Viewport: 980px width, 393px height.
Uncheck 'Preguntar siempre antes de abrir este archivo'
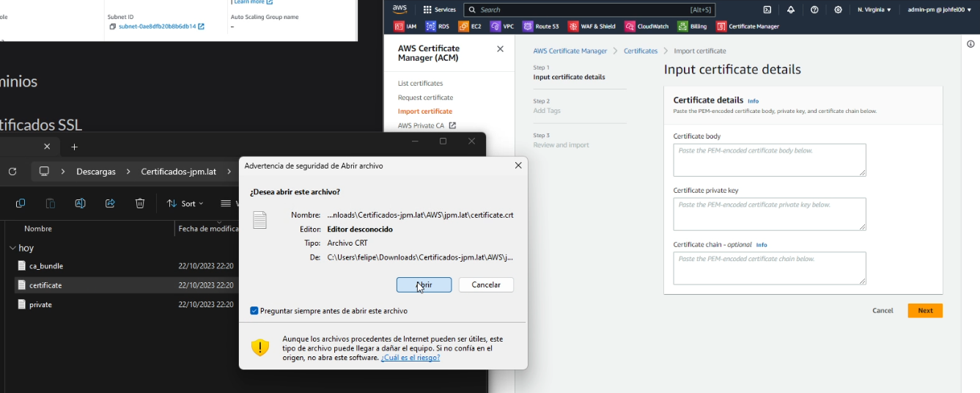point(254,311)
